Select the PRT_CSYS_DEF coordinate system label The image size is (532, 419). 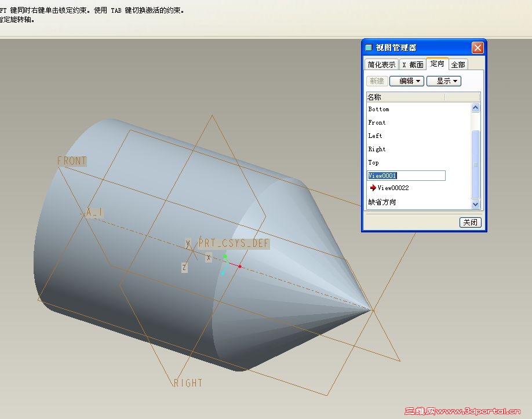pos(234,243)
